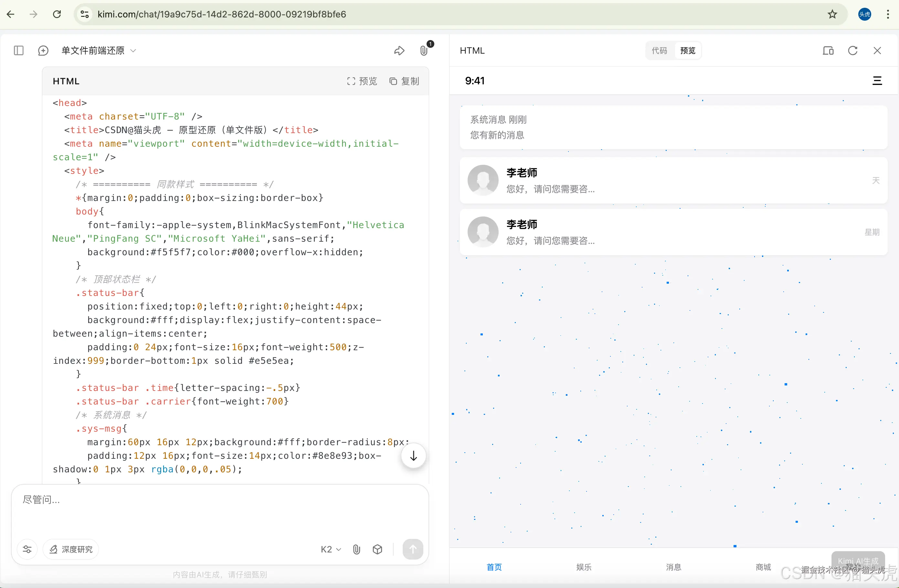Open the attachments paperclip with badge
Viewport: 899px width, 588px height.
(x=425, y=50)
